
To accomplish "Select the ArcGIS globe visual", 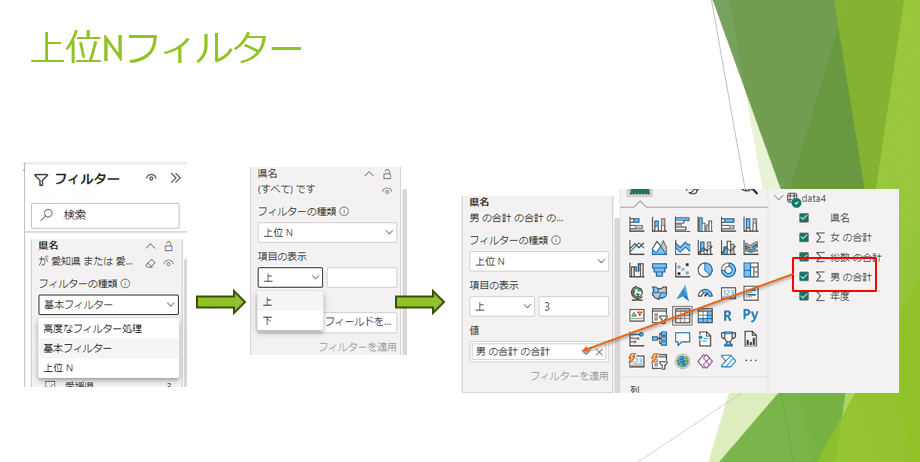I will click(x=682, y=360).
